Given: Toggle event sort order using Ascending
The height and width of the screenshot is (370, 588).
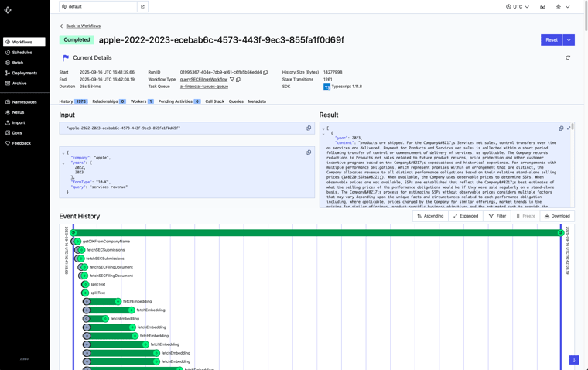Looking at the screenshot, I should coord(430,216).
